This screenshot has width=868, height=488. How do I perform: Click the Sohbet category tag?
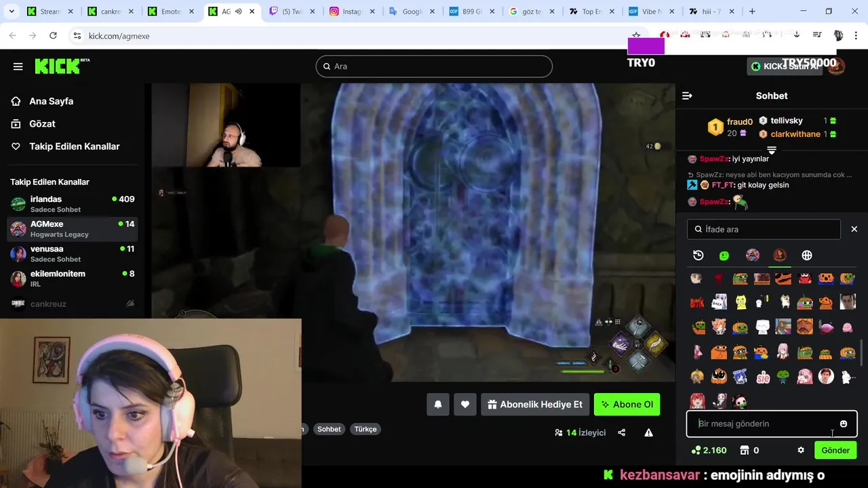tap(329, 429)
